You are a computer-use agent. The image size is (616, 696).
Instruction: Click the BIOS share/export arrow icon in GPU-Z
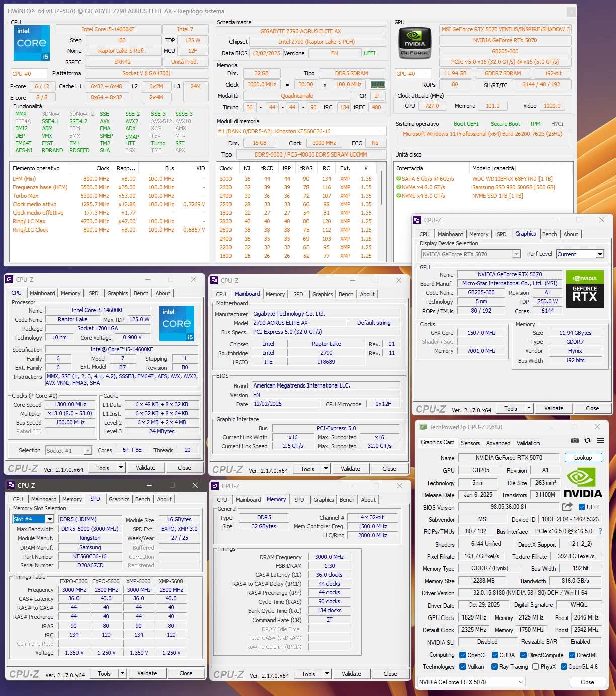click(x=567, y=507)
